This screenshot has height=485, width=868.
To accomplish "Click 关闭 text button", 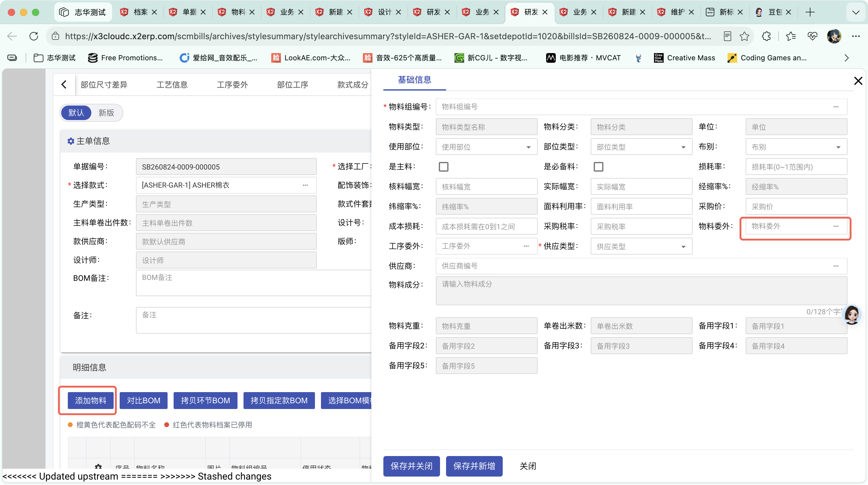I will pyautogui.click(x=528, y=466).
